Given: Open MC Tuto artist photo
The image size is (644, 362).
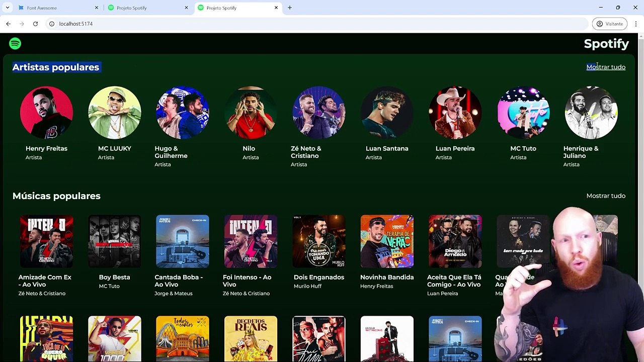Looking at the screenshot, I should pos(523,113).
